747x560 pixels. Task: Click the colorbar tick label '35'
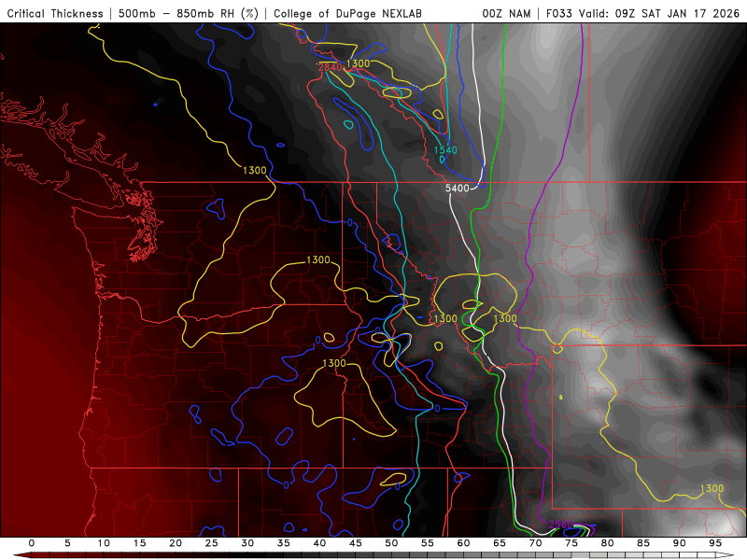coord(284,543)
